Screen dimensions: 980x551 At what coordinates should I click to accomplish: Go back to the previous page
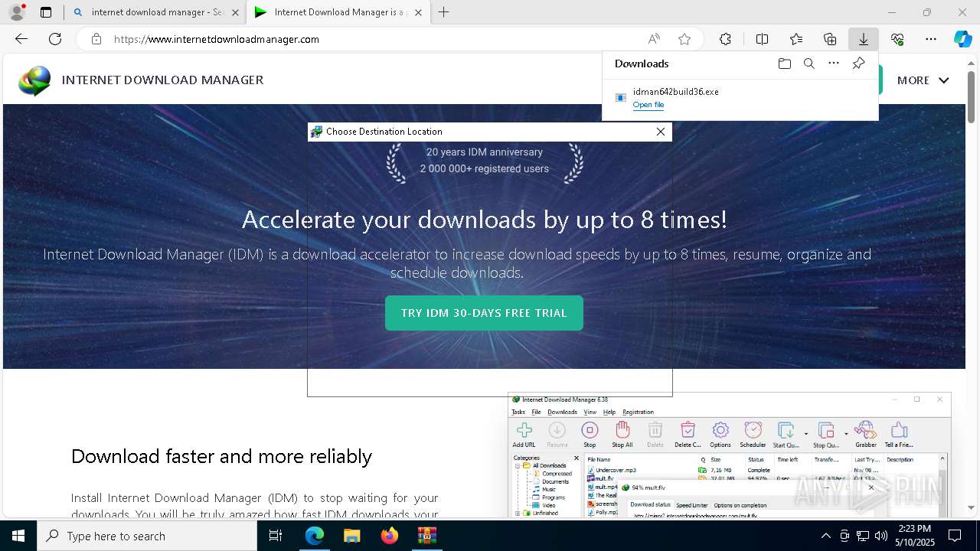(x=21, y=39)
